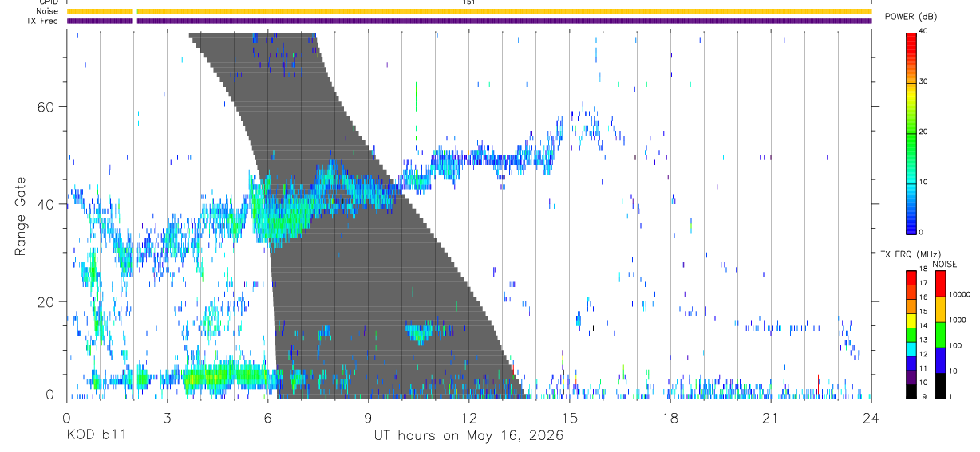This screenshot has height=452, width=980.
Task: Click the '12' tick on the UT hours axis
Action: [469, 418]
